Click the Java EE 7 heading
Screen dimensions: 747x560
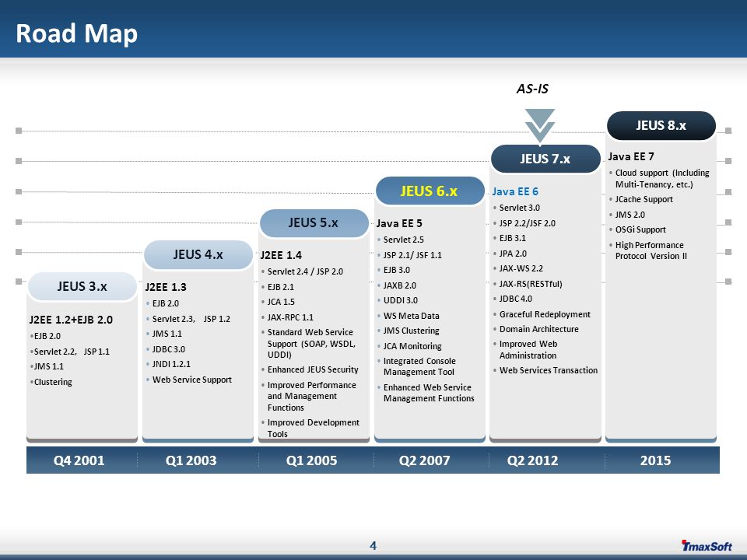click(x=631, y=156)
